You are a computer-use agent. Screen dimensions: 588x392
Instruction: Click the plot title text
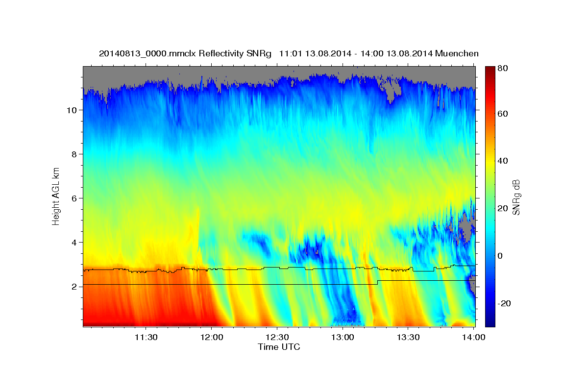pyautogui.click(x=289, y=53)
